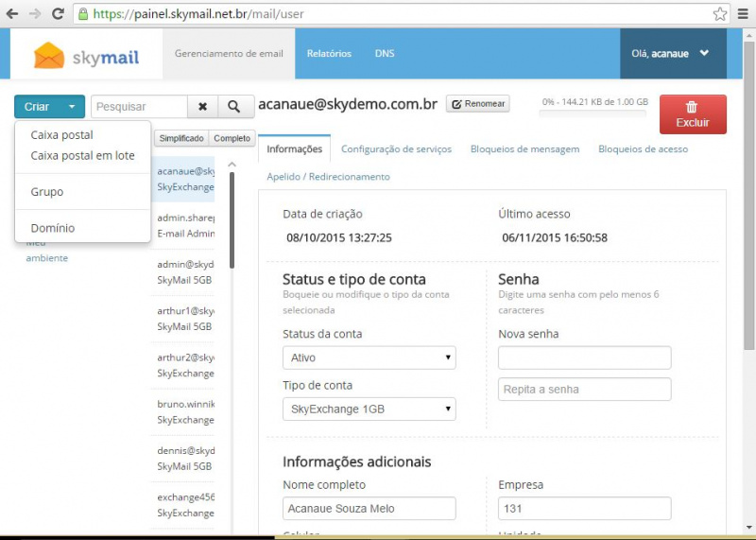This screenshot has width=756, height=540.
Task: Click the storage usage progress bar
Action: pos(593,113)
